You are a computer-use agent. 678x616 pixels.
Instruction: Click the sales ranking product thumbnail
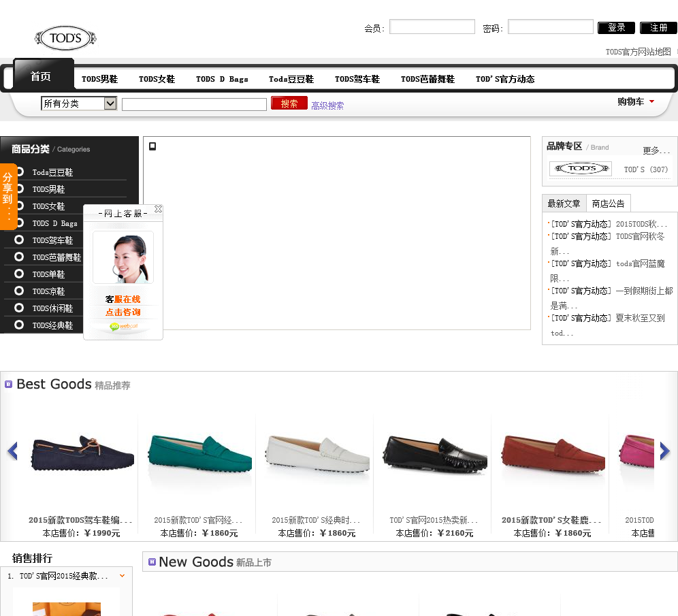tap(67, 609)
